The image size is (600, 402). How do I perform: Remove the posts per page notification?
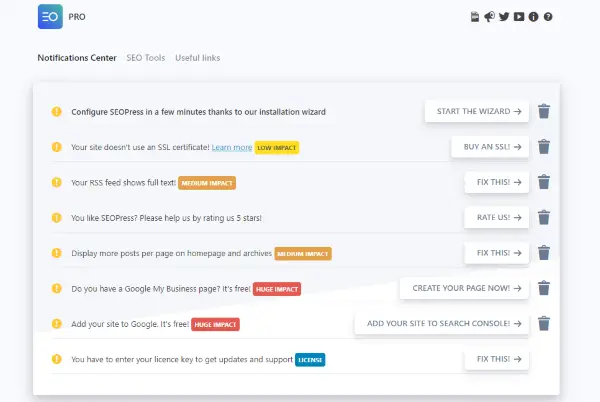(544, 253)
